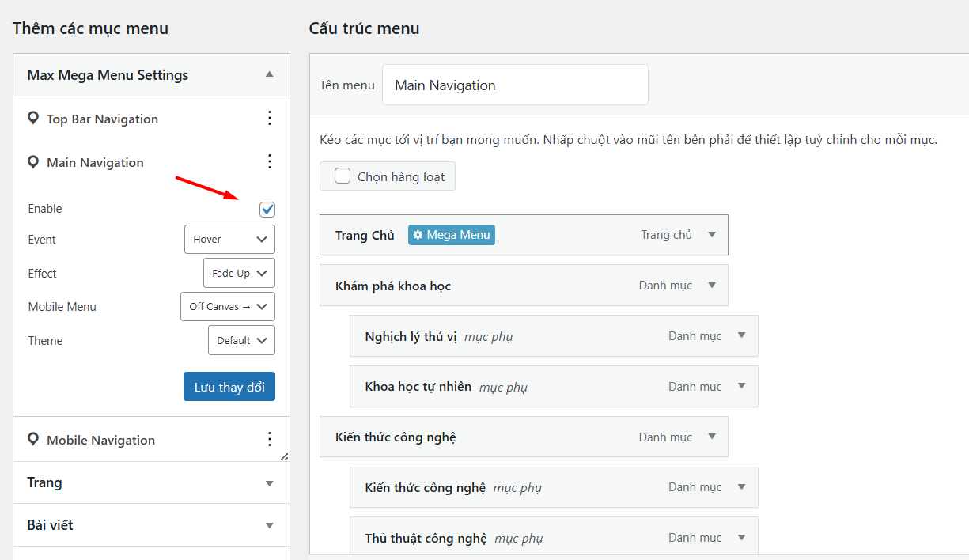
Task: Click the Trang Chủ menu item title
Action: point(365,235)
